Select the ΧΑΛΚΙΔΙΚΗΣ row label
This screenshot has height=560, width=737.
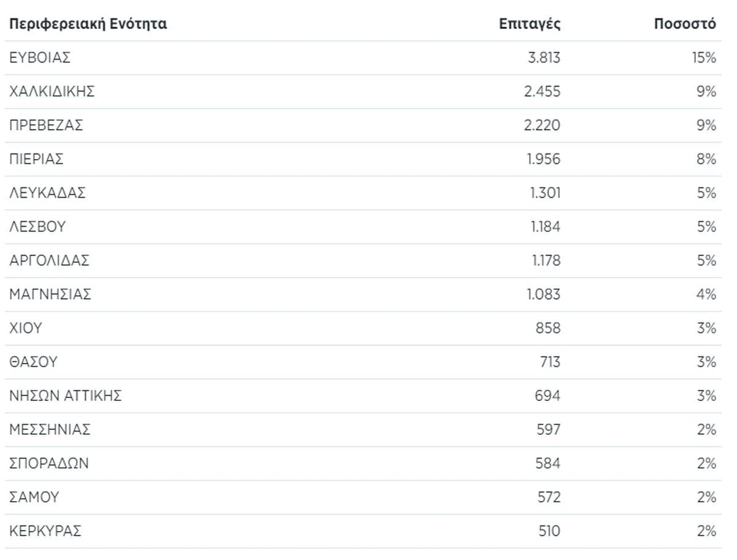coord(52,92)
